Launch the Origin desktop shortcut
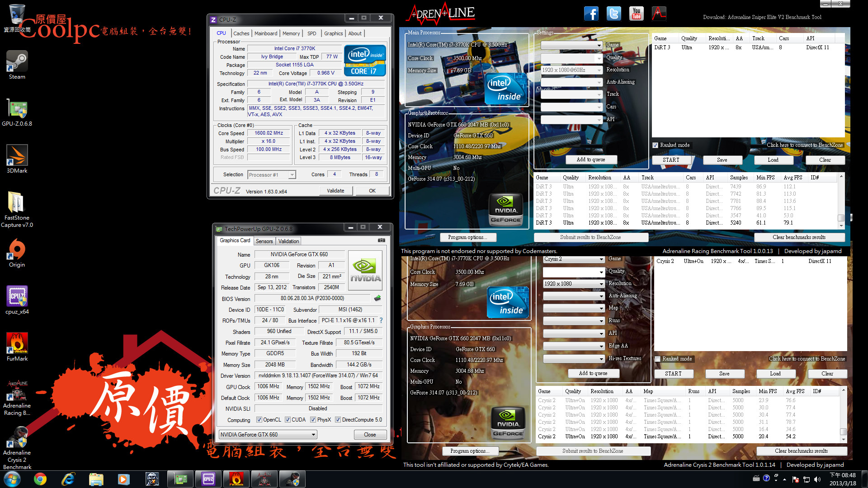 pyautogui.click(x=17, y=253)
